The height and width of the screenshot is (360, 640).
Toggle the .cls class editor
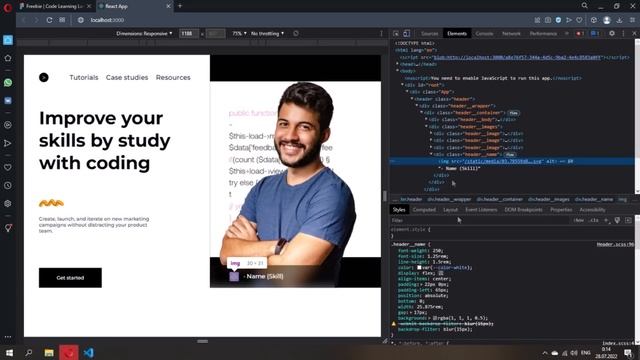click(594, 220)
